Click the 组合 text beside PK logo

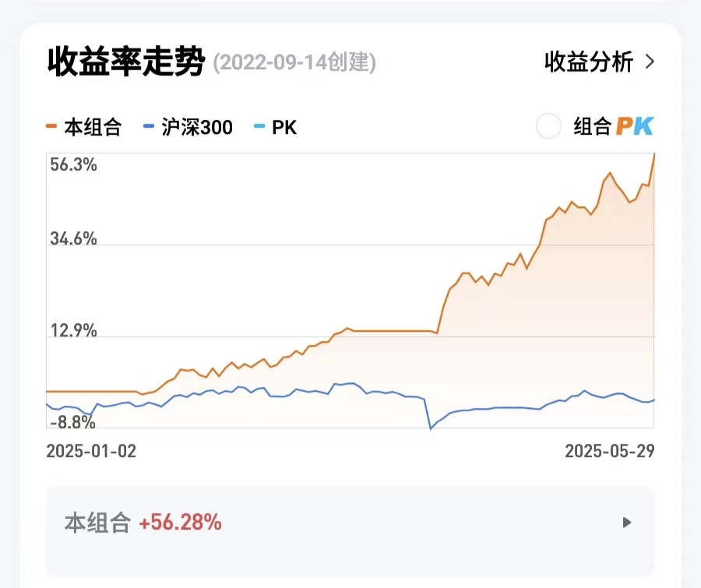(x=592, y=126)
